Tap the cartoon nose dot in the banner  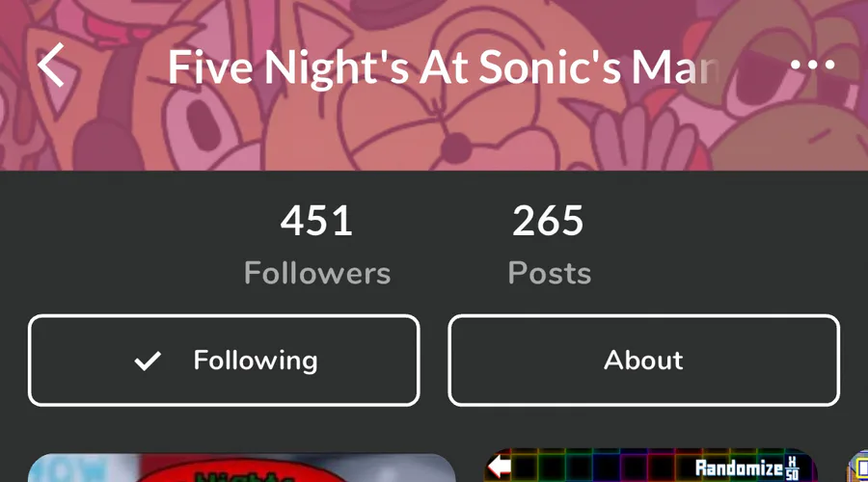[455, 148]
